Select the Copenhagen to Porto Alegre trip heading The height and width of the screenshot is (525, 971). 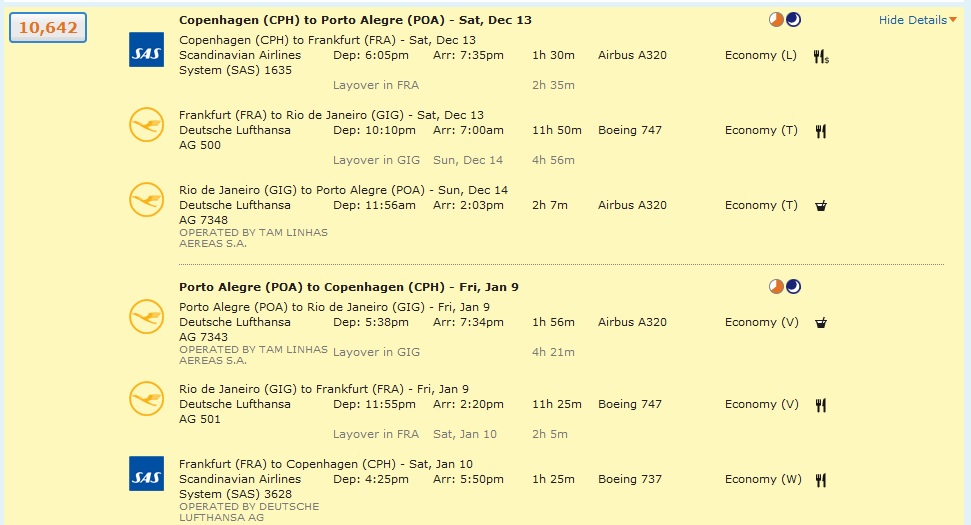[x=356, y=20]
